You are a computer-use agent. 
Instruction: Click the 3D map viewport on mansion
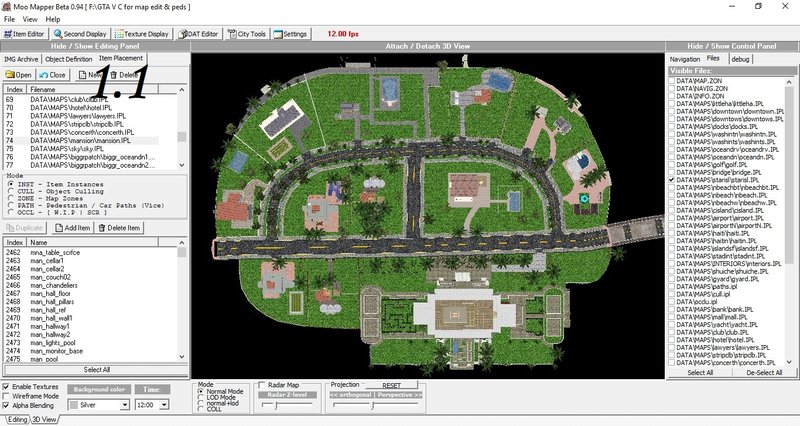pos(463,313)
